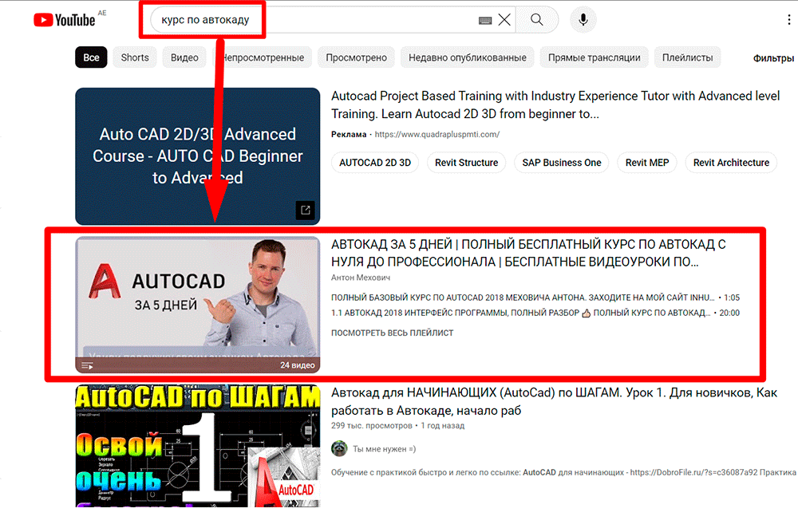Viewport: 798px width, 532px height.
Task: Select the Плейлисты filter chip
Action: 687,57
